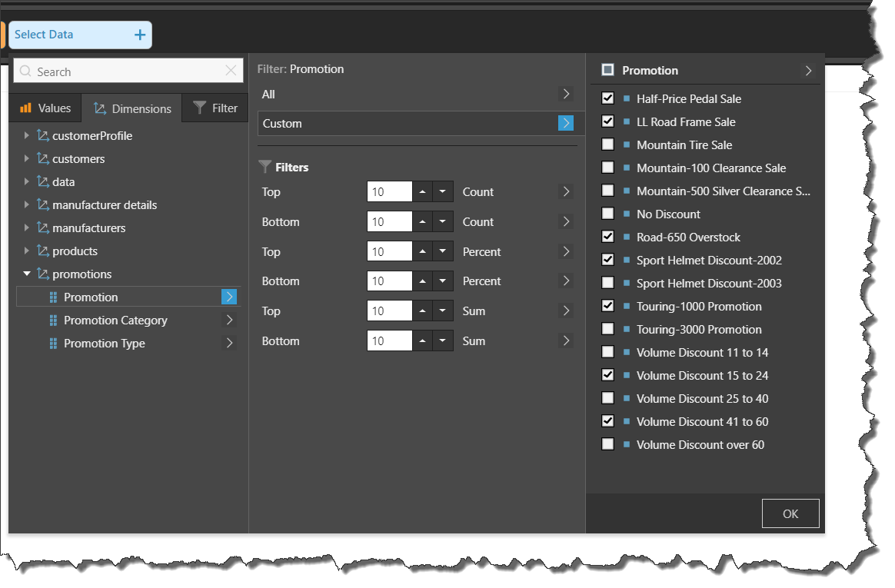Open the Filter tab

(215, 108)
